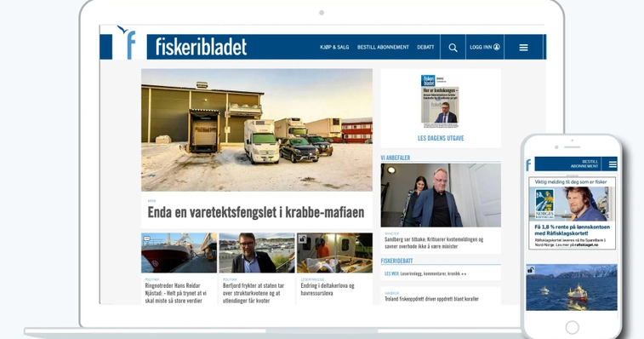Screen dimensions: 644x339
Task: Click the snowy warehouse lead photo
Action: click(x=257, y=130)
